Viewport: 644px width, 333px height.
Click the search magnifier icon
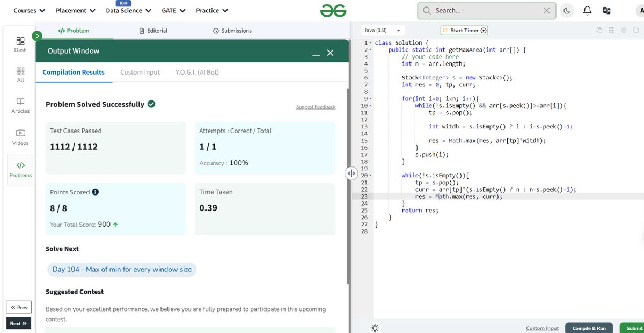(x=427, y=10)
